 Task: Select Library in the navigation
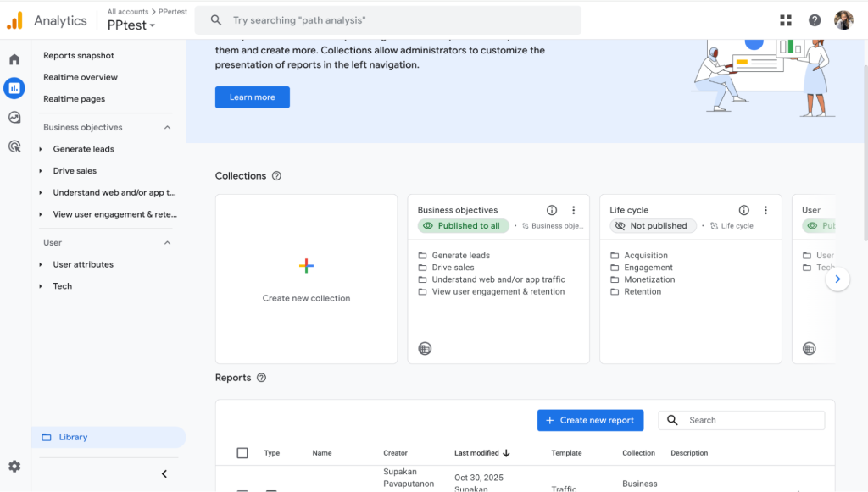(73, 437)
